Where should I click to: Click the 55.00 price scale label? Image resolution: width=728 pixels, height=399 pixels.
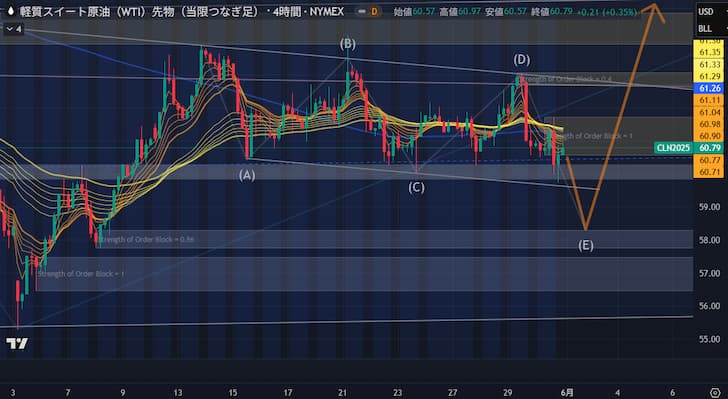click(x=710, y=339)
